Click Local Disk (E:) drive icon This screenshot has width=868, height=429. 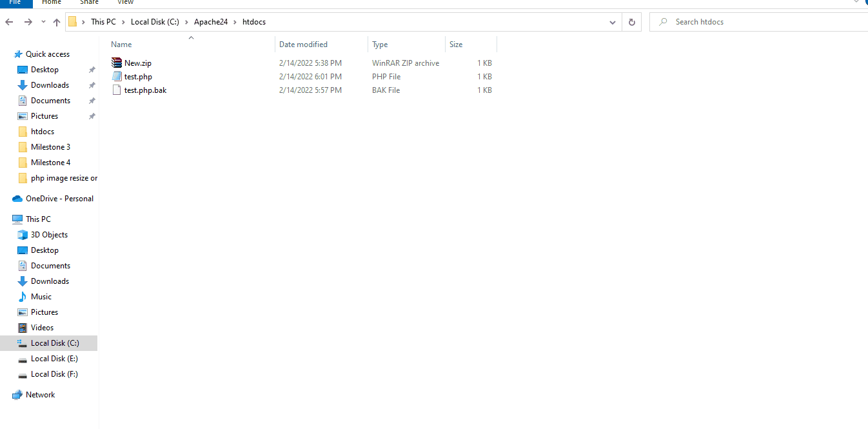[23, 359]
